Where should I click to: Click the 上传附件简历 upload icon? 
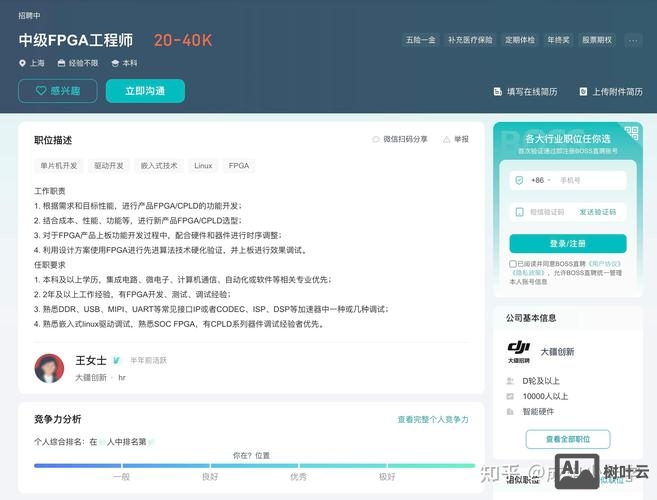(x=583, y=92)
